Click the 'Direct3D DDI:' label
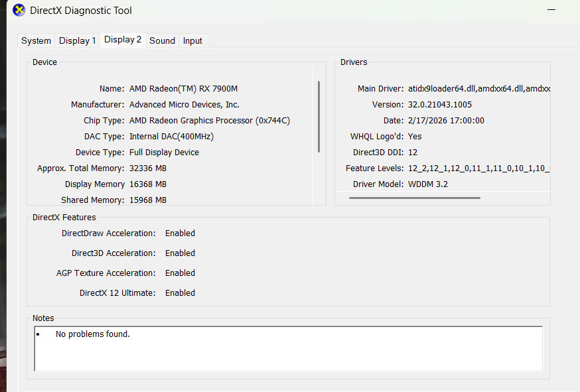 tap(378, 153)
